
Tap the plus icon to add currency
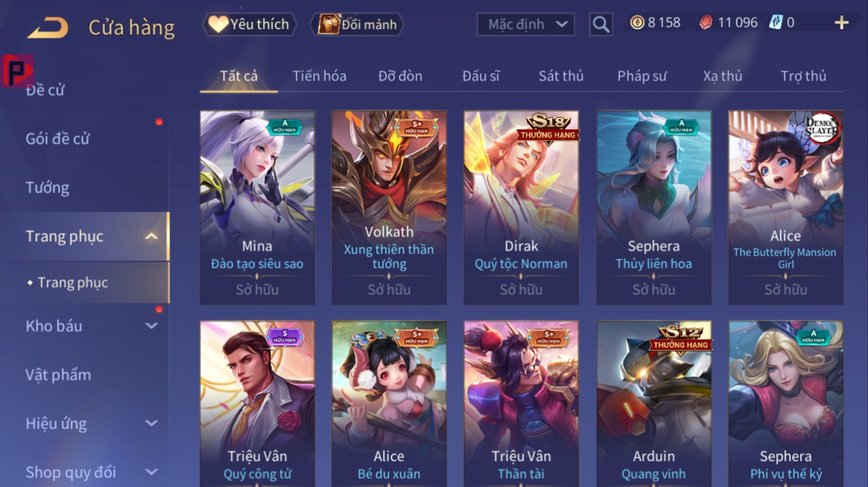[x=842, y=23]
